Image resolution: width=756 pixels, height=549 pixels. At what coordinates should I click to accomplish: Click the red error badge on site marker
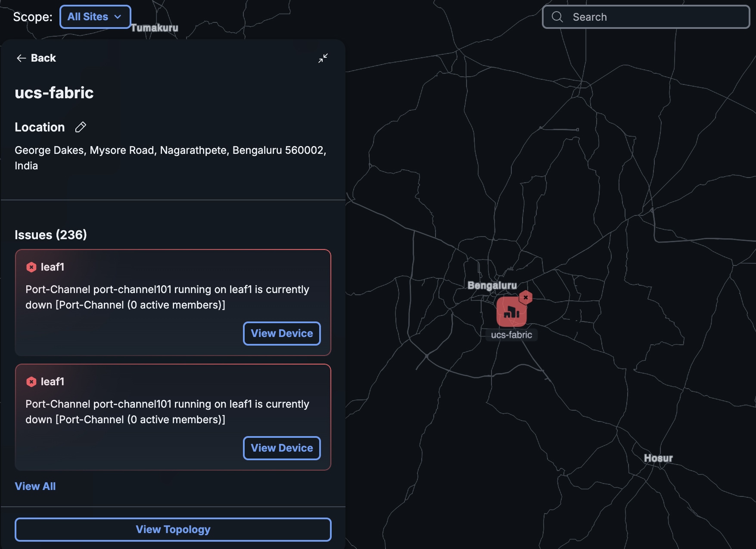[x=526, y=297]
